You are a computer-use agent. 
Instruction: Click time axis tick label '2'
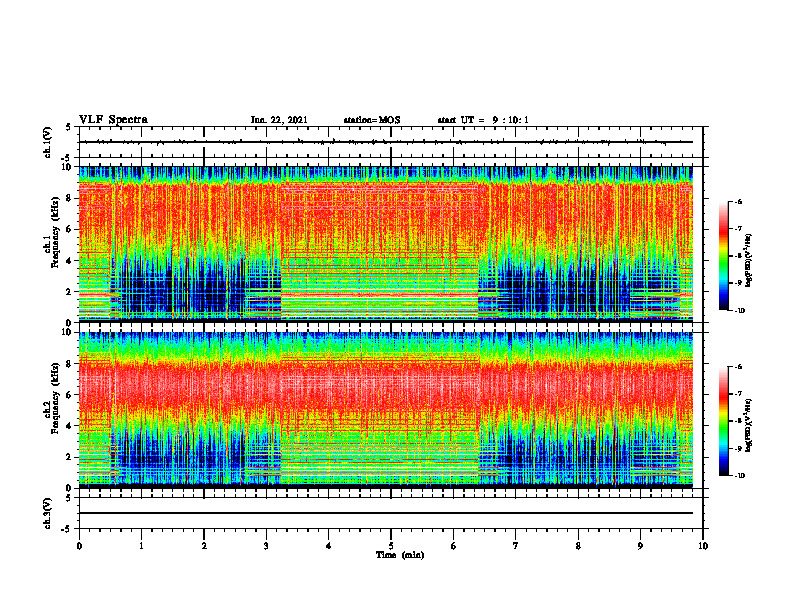pyautogui.click(x=204, y=546)
